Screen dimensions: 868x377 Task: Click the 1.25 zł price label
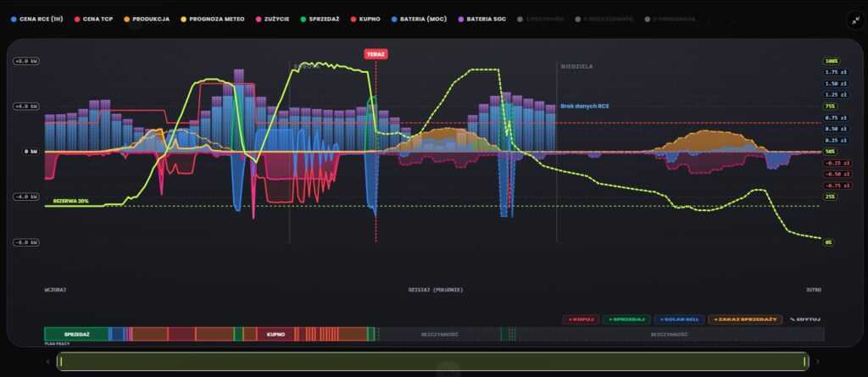835,95
